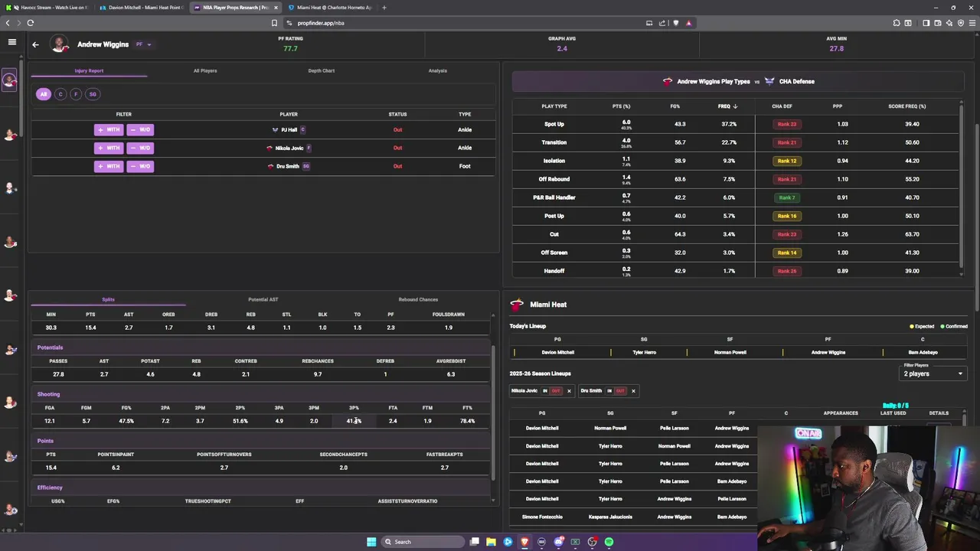Screen dimensions: 980x551
Task: Open File Explorer from taskbar
Action: pyautogui.click(x=492, y=542)
